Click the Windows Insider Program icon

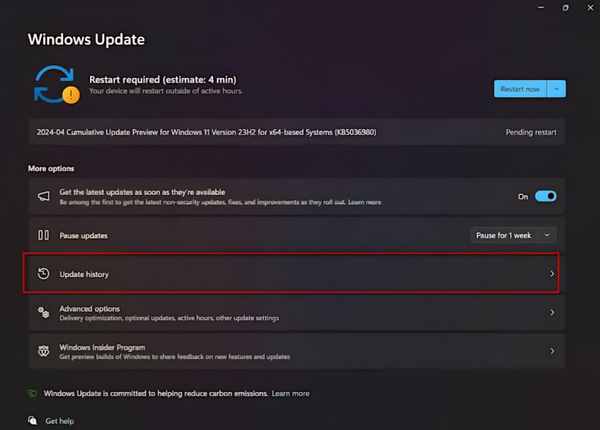click(x=43, y=351)
